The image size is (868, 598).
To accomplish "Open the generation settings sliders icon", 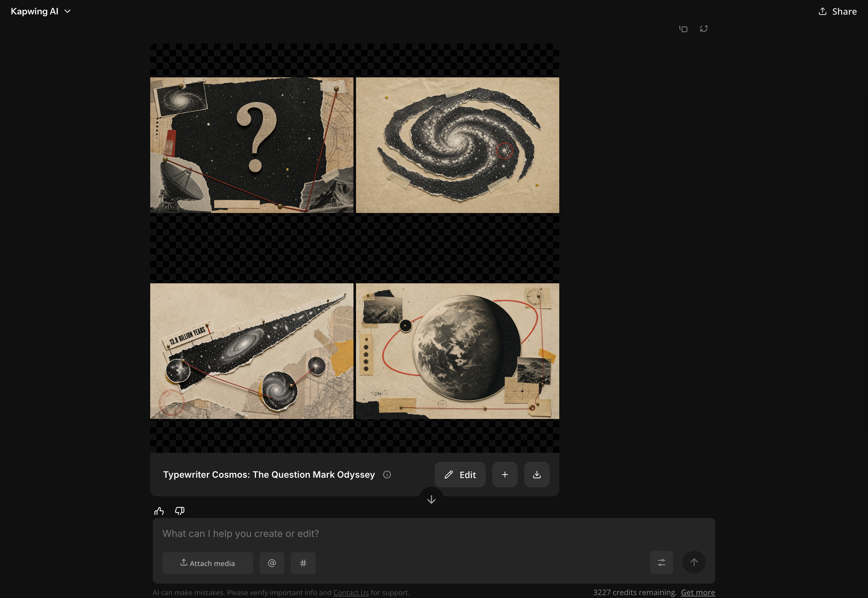I will pyautogui.click(x=661, y=562).
